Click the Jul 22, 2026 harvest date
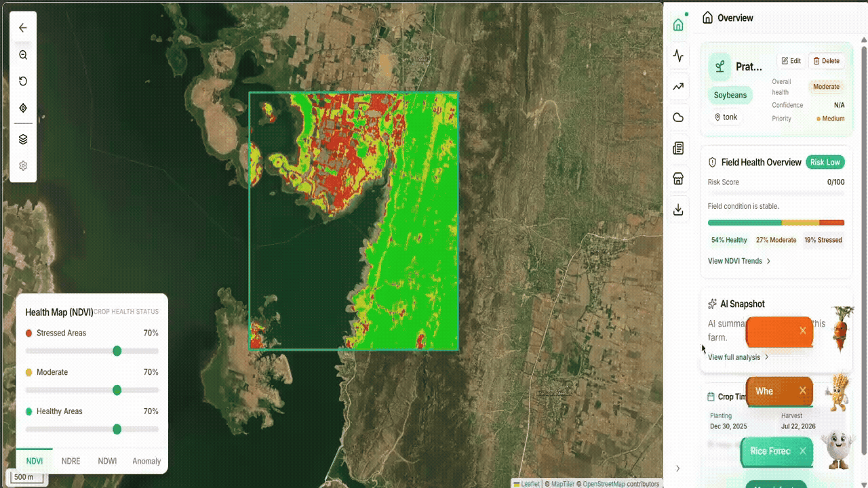 (798, 426)
